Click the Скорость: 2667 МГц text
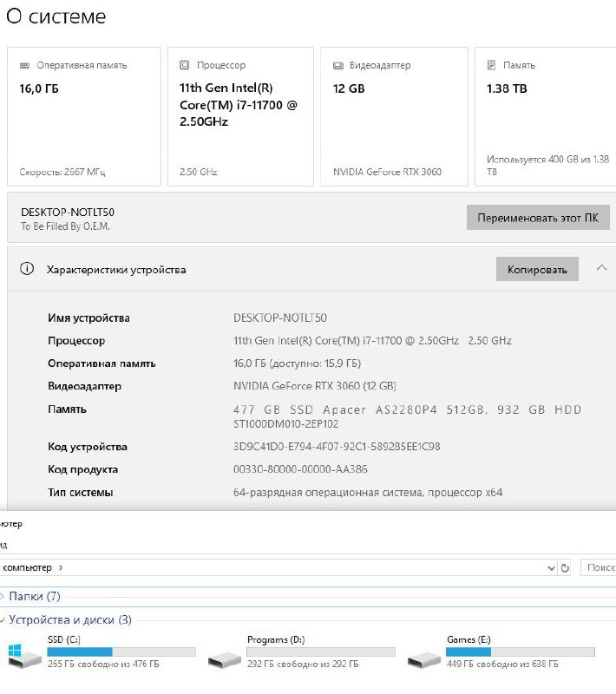The image size is (616, 694). 62,172
